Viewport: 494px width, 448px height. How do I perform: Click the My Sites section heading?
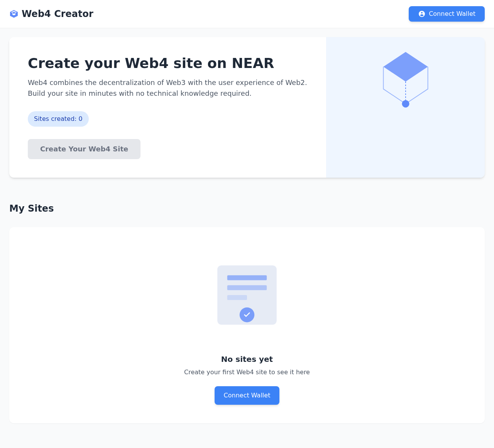point(31,209)
